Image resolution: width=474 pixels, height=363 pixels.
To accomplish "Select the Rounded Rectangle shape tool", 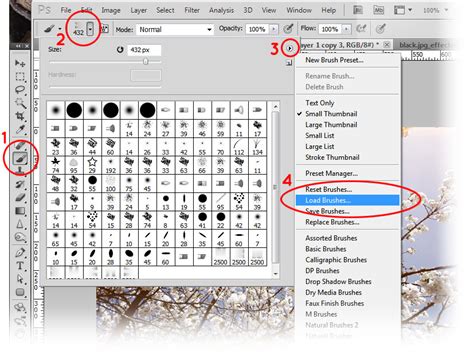I will tap(20, 292).
